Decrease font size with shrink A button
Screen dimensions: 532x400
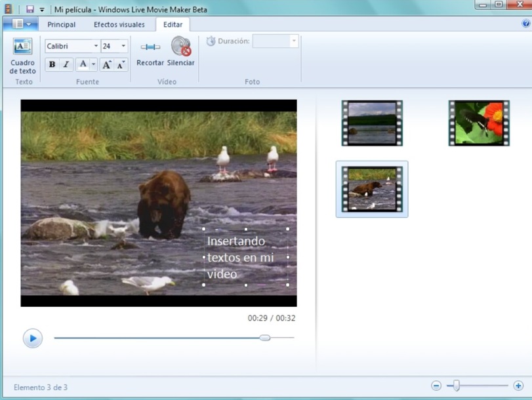pos(121,64)
